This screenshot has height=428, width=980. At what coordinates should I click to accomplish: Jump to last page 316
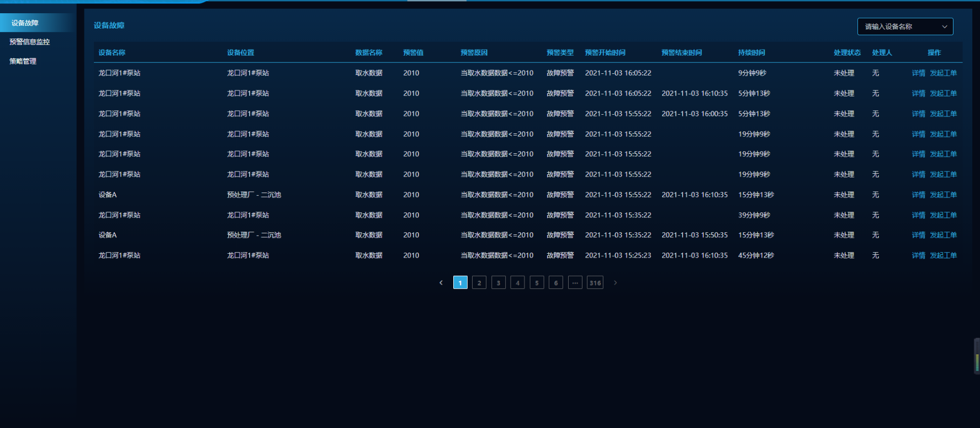[595, 283]
